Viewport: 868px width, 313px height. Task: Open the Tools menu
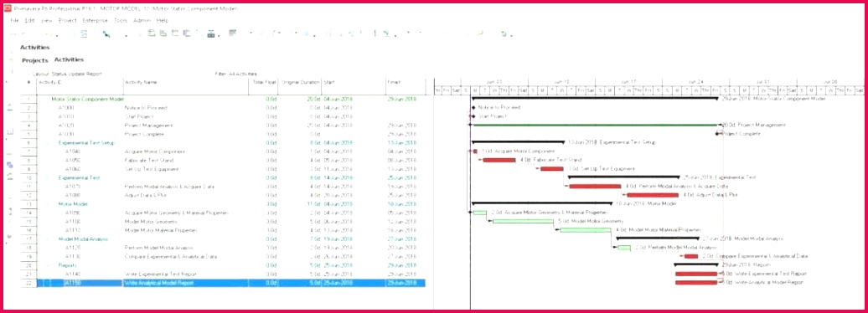pos(121,20)
